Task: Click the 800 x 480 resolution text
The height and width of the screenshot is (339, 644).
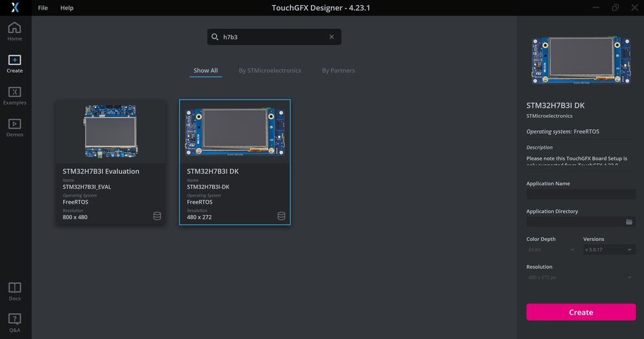Action: tap(75, 217)
